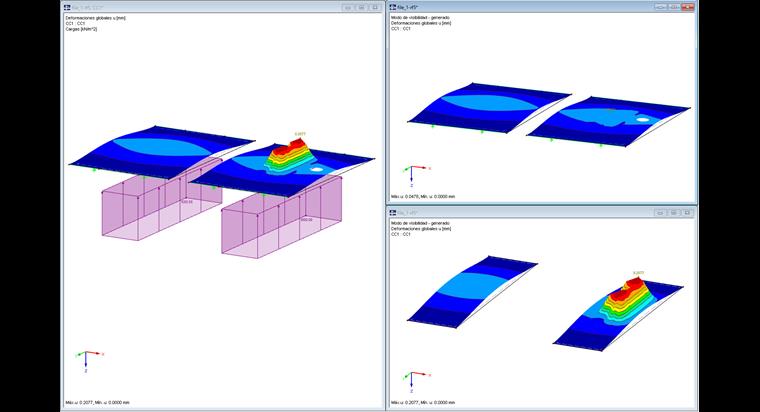
Task: Click 'Modo de visibilidad - generado' in bottom-right window
Action: coord(420,223)
